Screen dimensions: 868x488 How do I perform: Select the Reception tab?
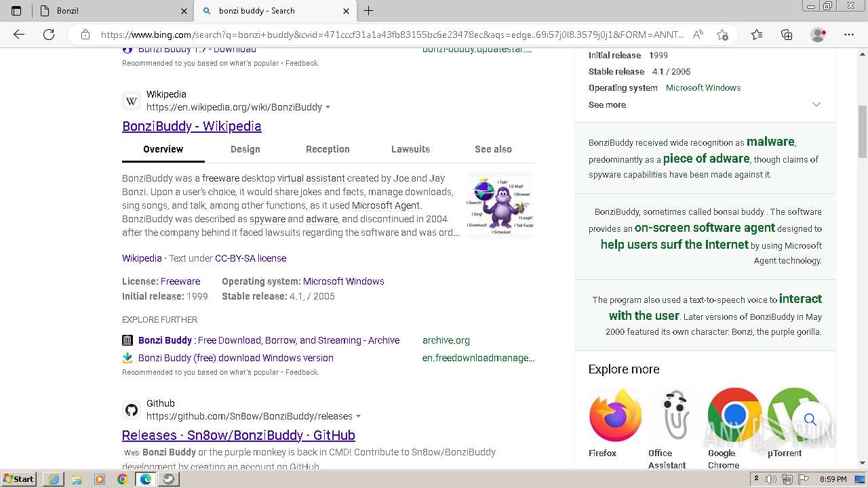[x=328, y=149]
